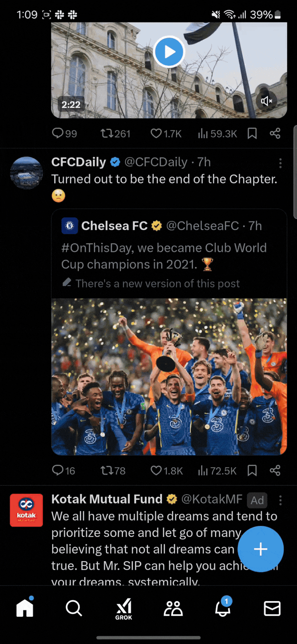Like the CFCDaily post with 1.8K likes

[156, 471]
